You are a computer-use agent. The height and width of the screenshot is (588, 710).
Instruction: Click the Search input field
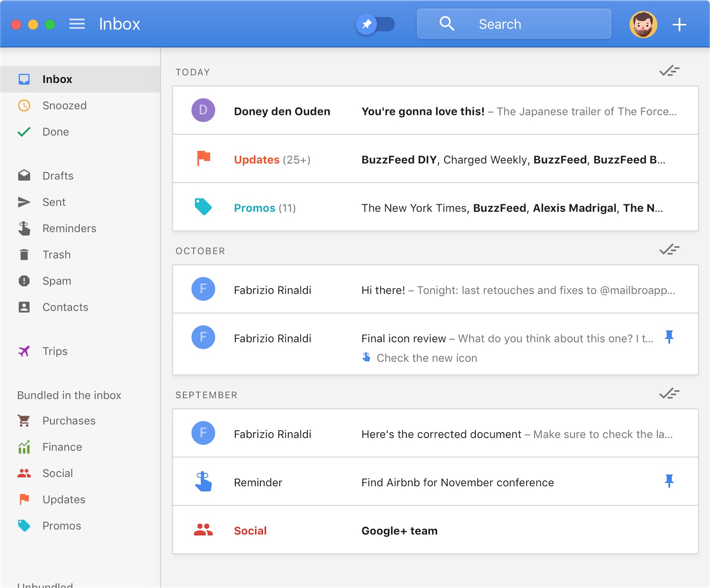pyautogui.click(x=514, y=24)
